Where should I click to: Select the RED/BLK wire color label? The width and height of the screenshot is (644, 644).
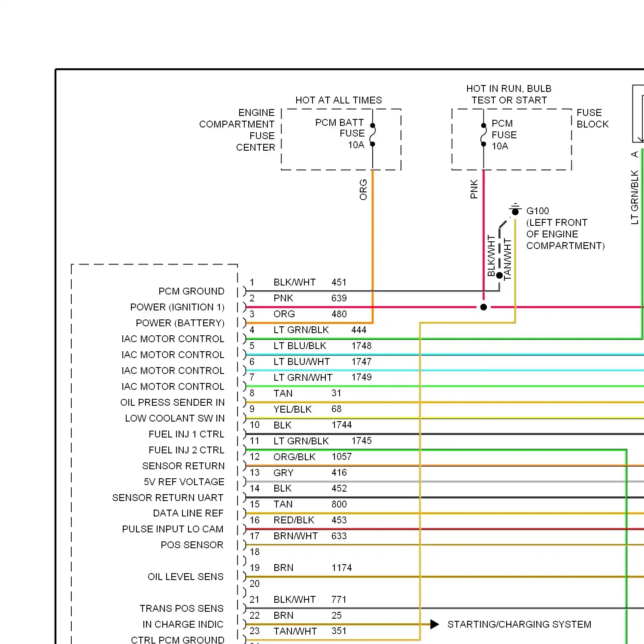294,520
